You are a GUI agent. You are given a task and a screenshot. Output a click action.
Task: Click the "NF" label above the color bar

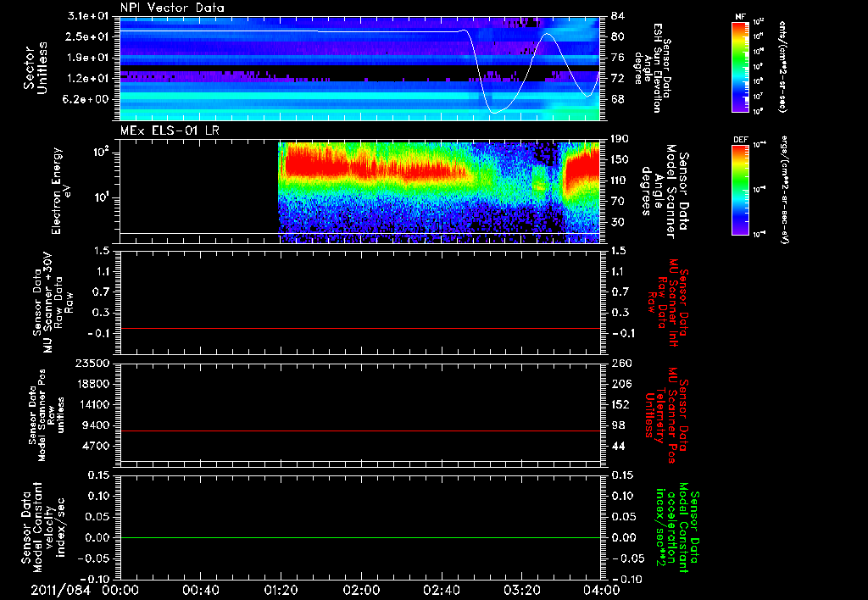740,17
